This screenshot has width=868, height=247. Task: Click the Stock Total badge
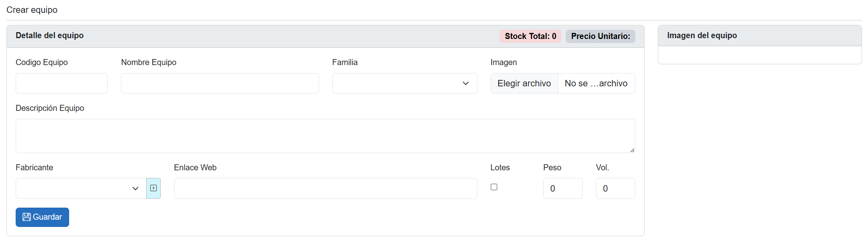(530, 36)
